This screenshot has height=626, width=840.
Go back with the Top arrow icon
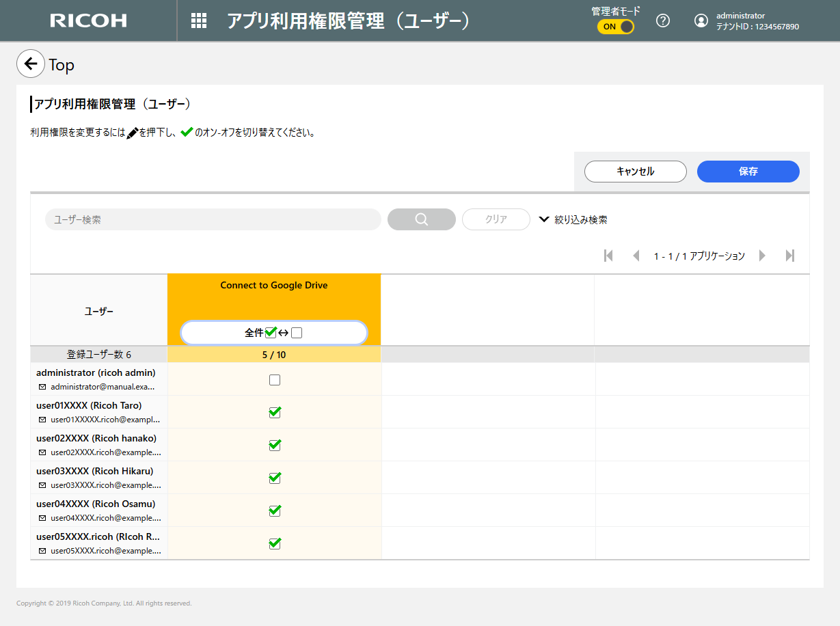pos(31,64)
